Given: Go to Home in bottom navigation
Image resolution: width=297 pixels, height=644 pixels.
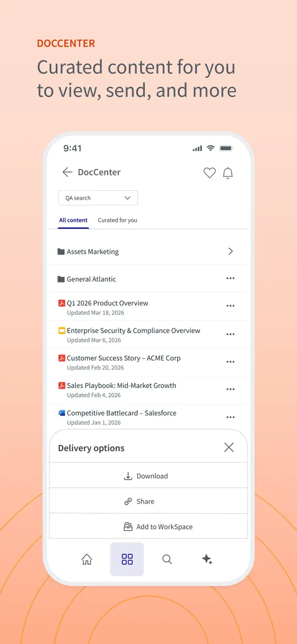Looking at the screenshot, I should point(87,559).
